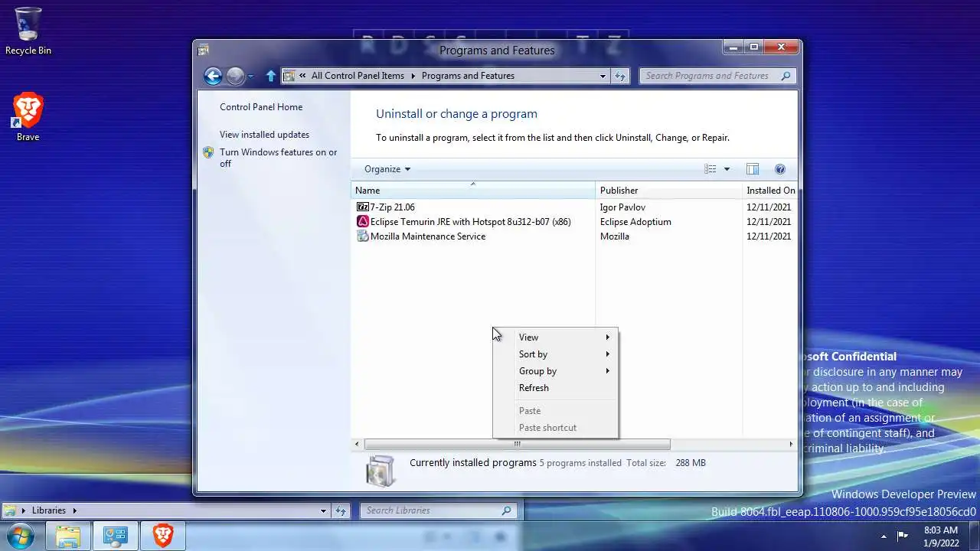This screenshot has height=551, width=980.
Task: Click the Control Panel icon in the address bar
Action: pyautogui.click(x=289, y=76)
